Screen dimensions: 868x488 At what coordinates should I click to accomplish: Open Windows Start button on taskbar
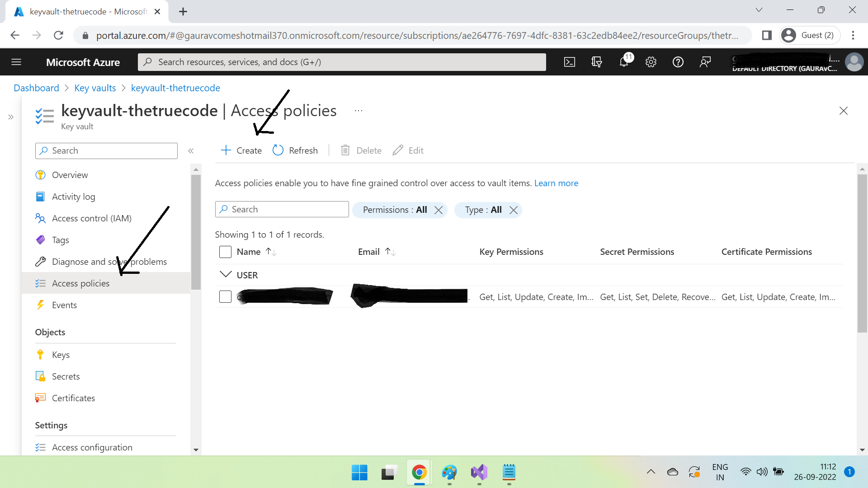tap(359, 473)
